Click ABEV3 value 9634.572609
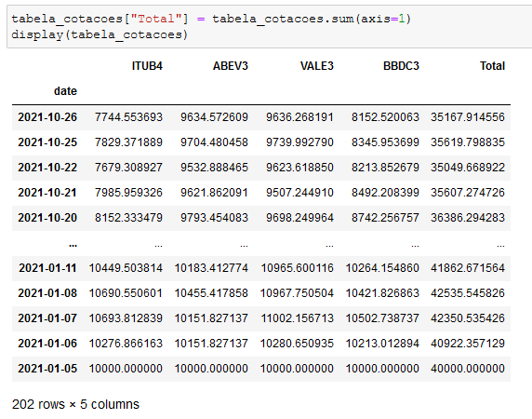This screenshot has width=532, height=419. tap(214, 117)
